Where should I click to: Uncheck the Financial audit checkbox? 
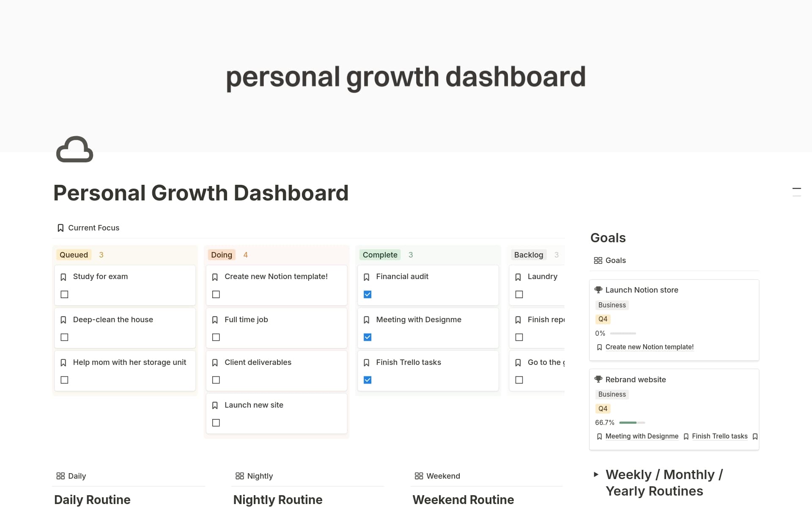coord(367,294)
